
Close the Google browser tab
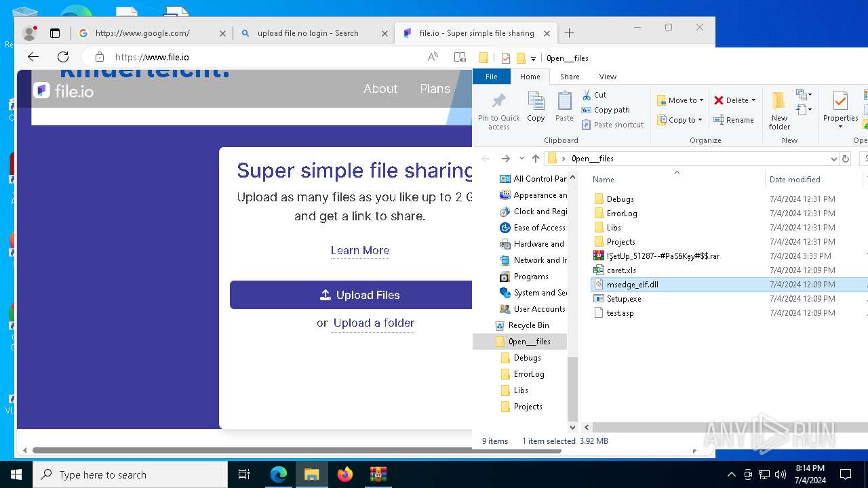222,33
